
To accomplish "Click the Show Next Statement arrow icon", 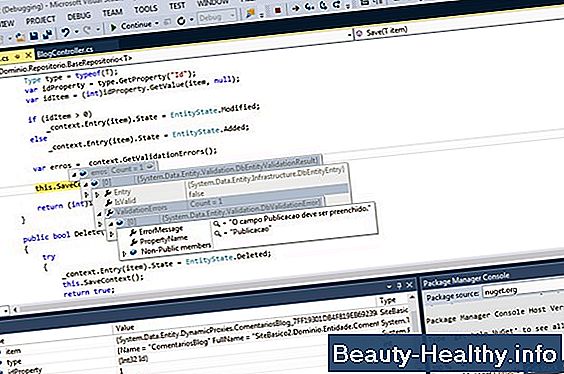I will (x=296, y=8).
